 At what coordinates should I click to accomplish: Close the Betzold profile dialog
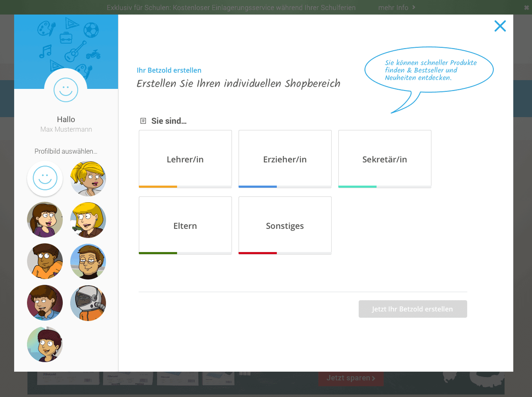(x=500, y=26)
